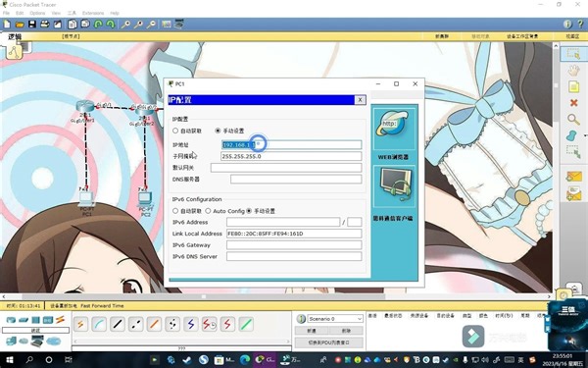
Task: Click Fast Forward Time
Action: pyautogui.click(x=102, y=305)
